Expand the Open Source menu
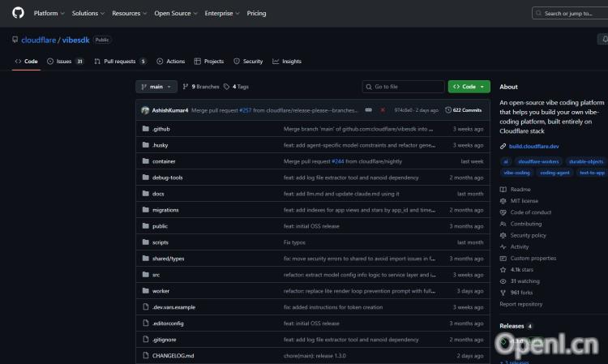This screenshot has width=608, height=364. [176, 13]
